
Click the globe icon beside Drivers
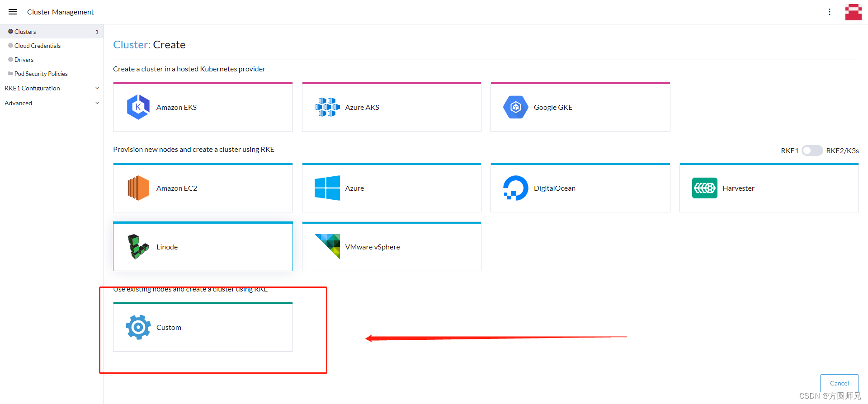10,60
